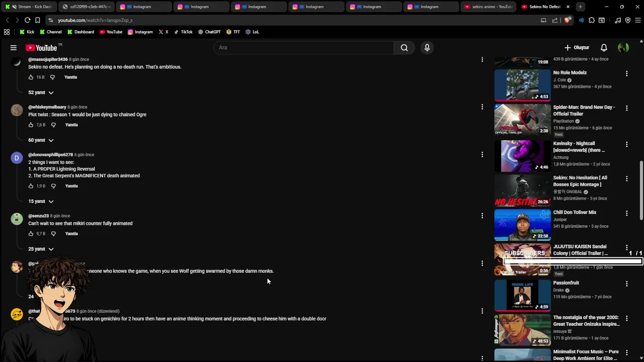Dislike the senzu23 mikiri counter comment
The image size is (644, 362).
coord(53,234)
